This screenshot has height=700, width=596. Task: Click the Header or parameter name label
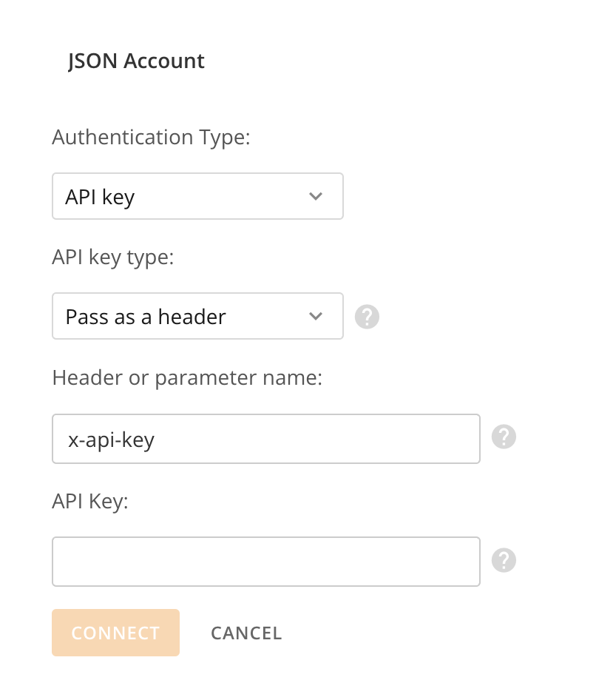tap(187, 378)
